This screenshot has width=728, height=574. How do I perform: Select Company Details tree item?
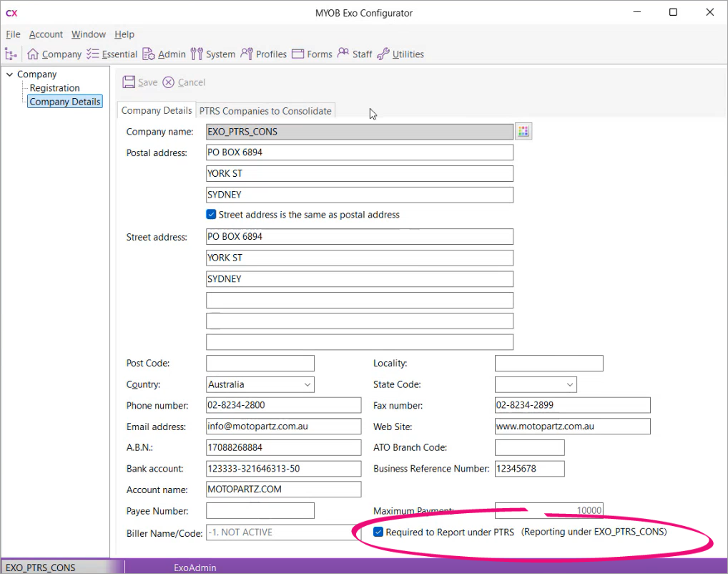coord(65,102)
